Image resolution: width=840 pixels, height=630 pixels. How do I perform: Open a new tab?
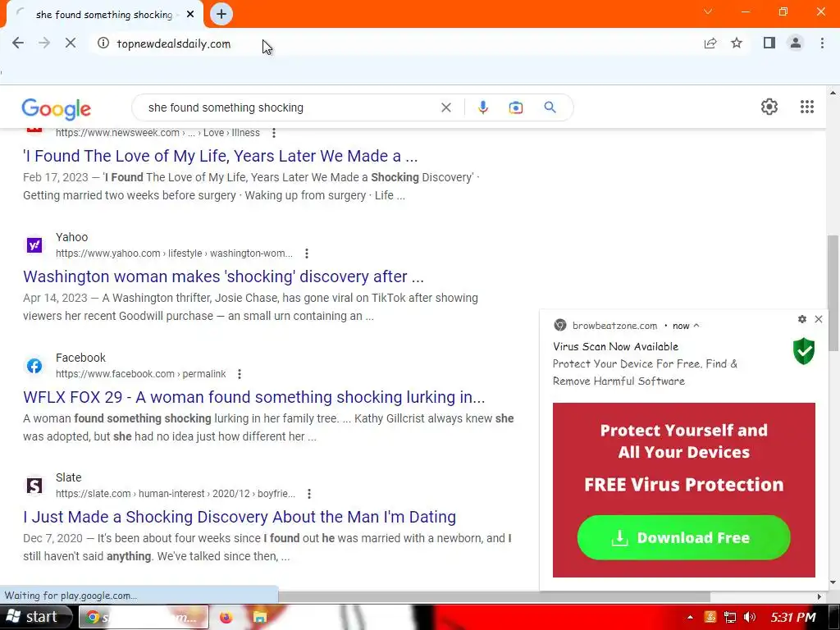221,14
